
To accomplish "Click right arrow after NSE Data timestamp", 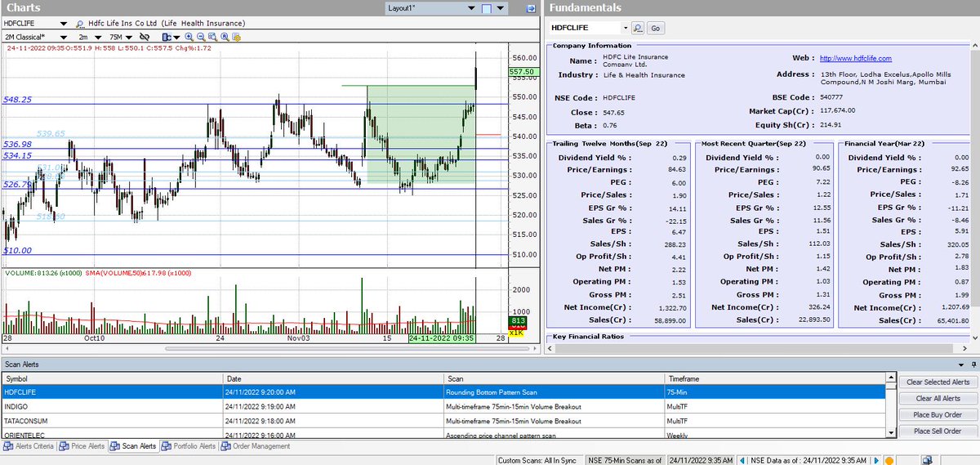I will [x=877, y=460].
